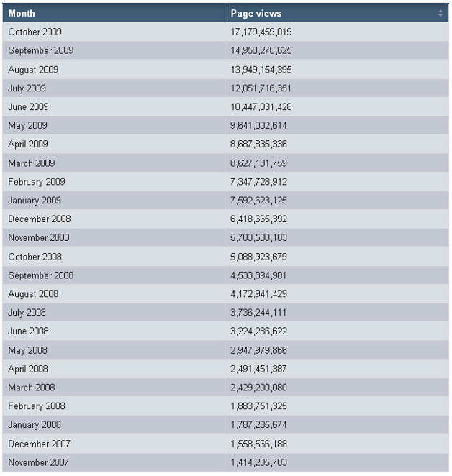Image resolution: width=452 pixels, height=476 pixels.
Task: Select the March 2008 month cell
Action: (x=32, y=388)
